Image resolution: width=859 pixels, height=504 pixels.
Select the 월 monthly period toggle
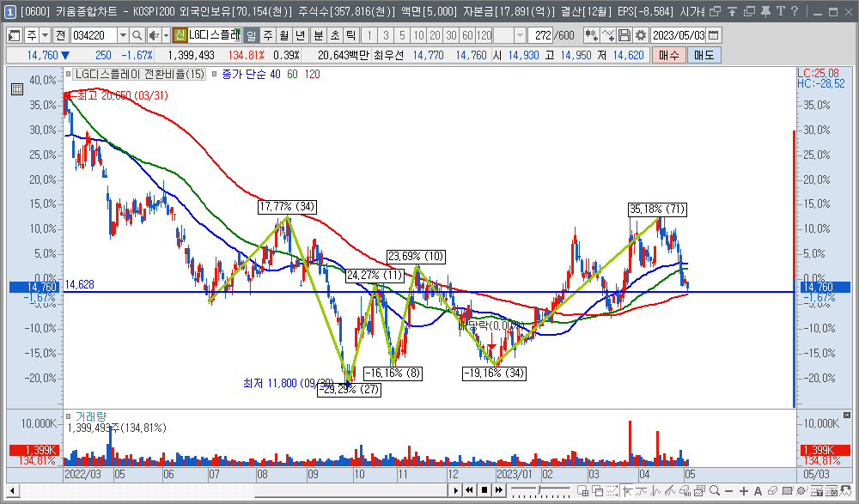coord(283,35)
